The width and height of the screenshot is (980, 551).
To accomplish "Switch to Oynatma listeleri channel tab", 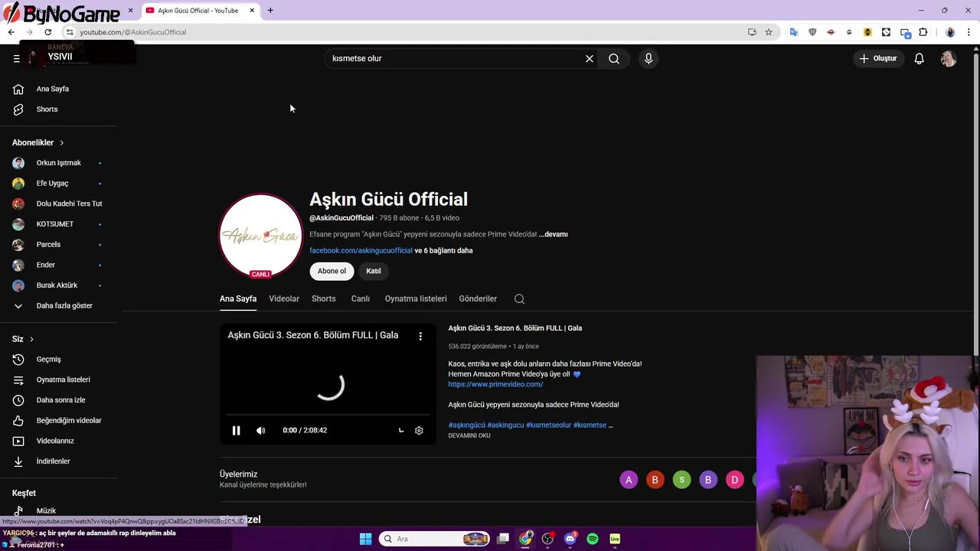I will click(416, 299).
